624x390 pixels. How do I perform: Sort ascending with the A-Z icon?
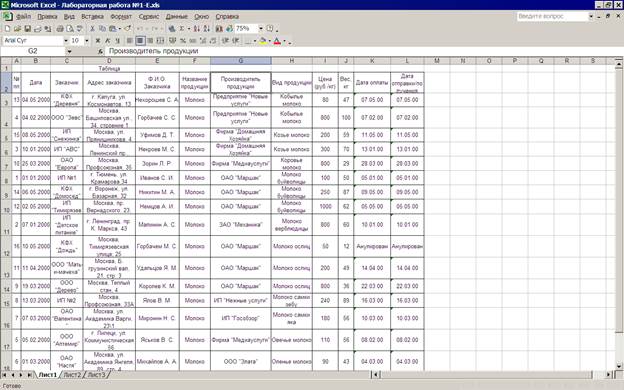point(197,29)
